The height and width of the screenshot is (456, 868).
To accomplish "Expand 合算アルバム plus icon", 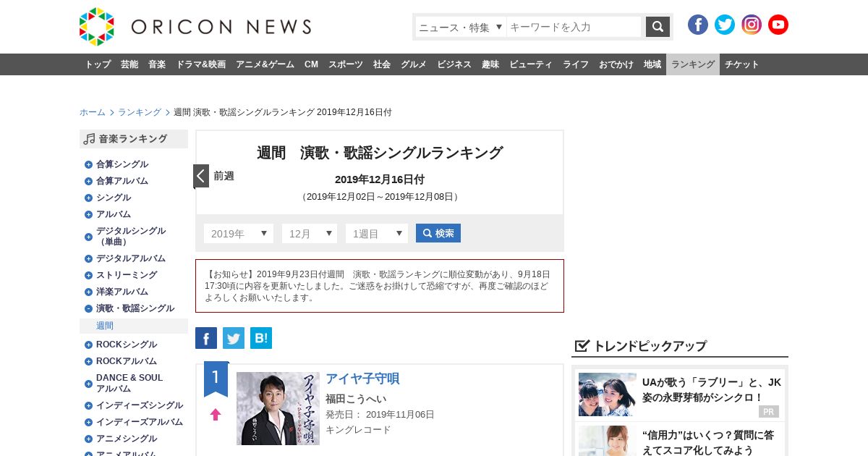I will (x=88, y=181).
